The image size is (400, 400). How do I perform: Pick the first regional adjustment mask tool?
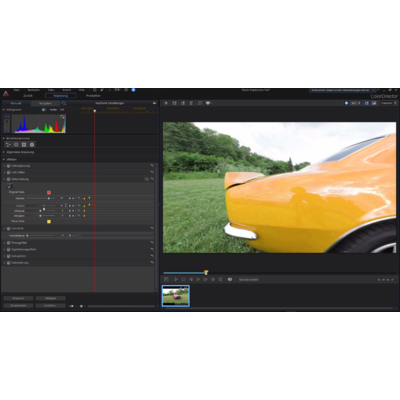[8, 145]
